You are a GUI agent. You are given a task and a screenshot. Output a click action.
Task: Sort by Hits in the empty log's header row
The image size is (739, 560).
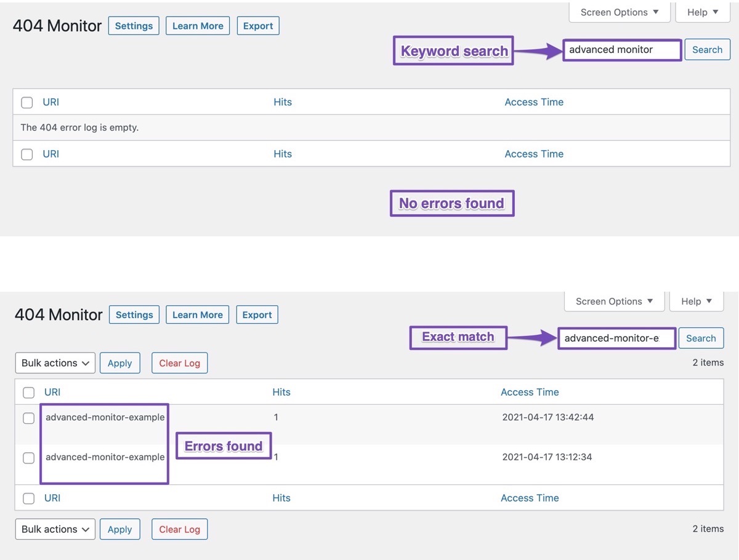[x=283, y=102]
